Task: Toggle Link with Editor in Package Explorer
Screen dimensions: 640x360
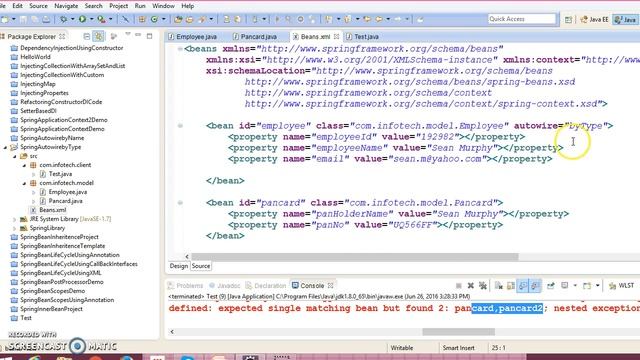Action: [x=99, y=36]
